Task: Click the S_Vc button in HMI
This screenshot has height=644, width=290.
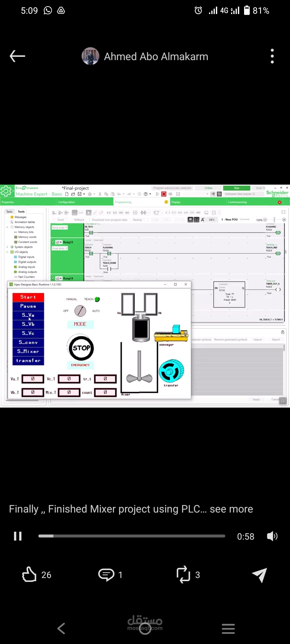Action: pyautogui.click(x=28, y=333)
